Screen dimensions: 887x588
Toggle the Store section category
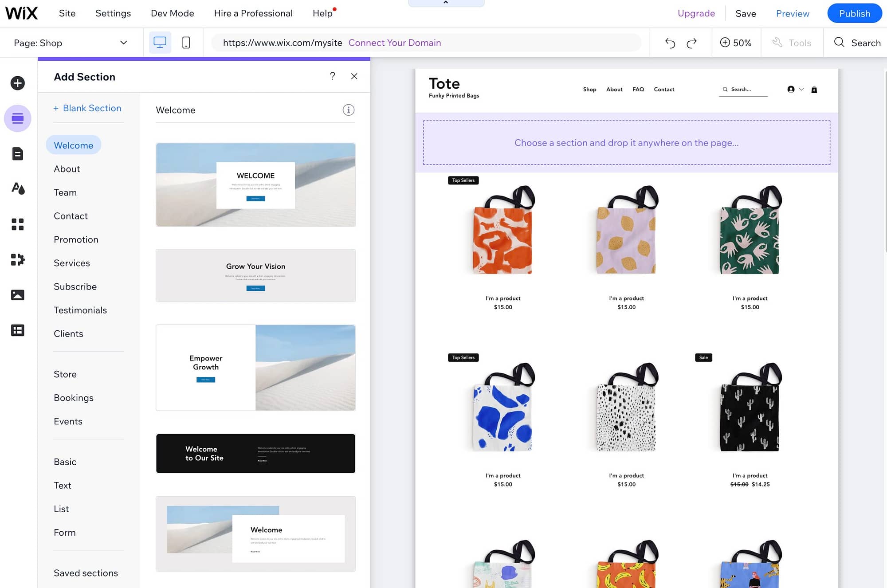tap(65, 374)
